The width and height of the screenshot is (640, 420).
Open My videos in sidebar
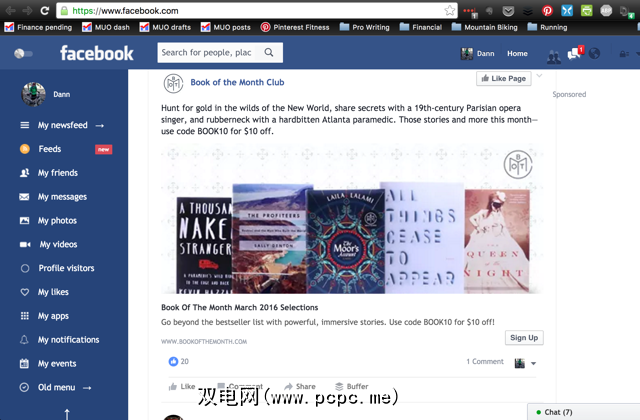click(58, 244)
